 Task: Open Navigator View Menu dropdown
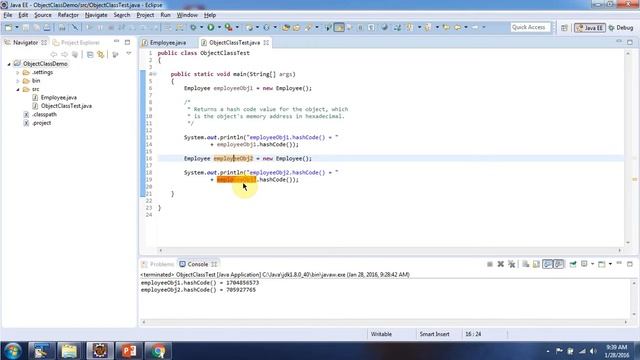pos(129,54)
